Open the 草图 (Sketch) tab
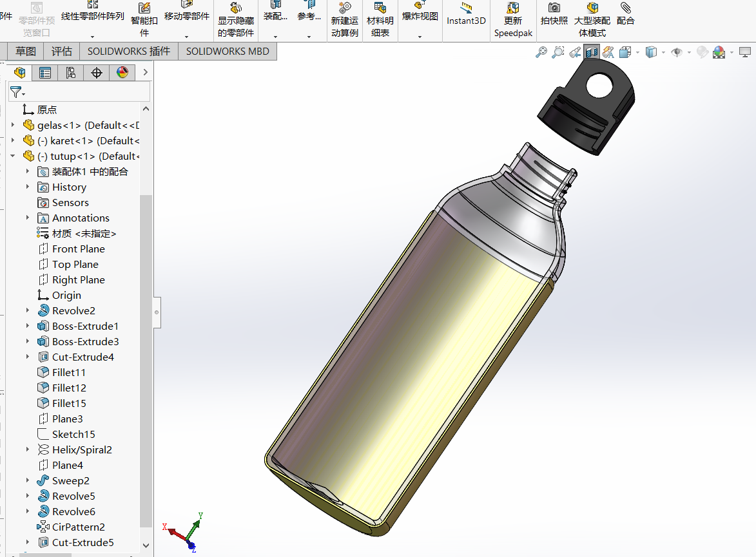 (26, 51)
